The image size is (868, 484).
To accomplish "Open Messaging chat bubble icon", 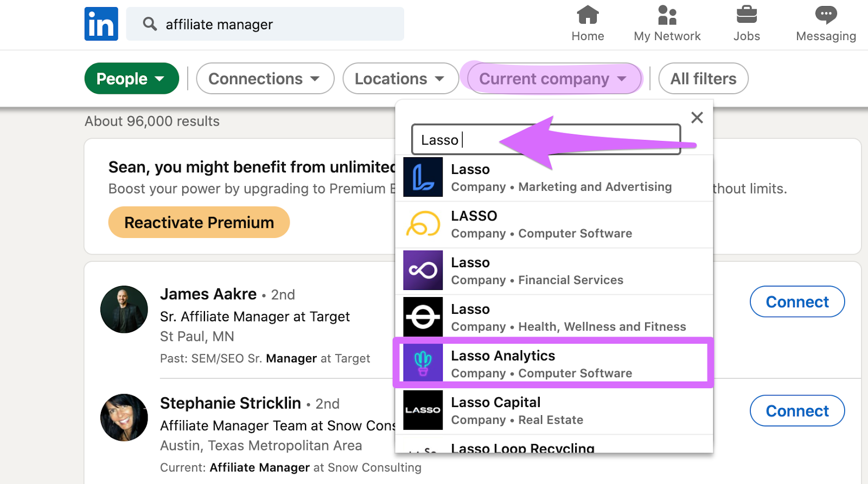I will click(x=826, y=15).
